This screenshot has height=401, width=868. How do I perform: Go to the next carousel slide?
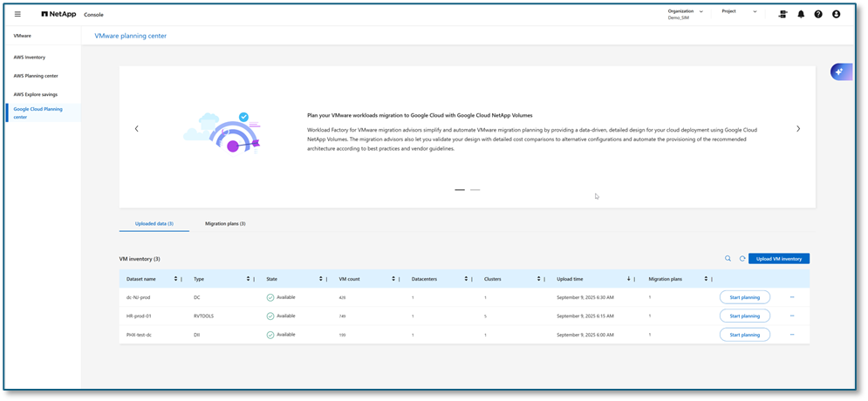(x=797, y=128)
